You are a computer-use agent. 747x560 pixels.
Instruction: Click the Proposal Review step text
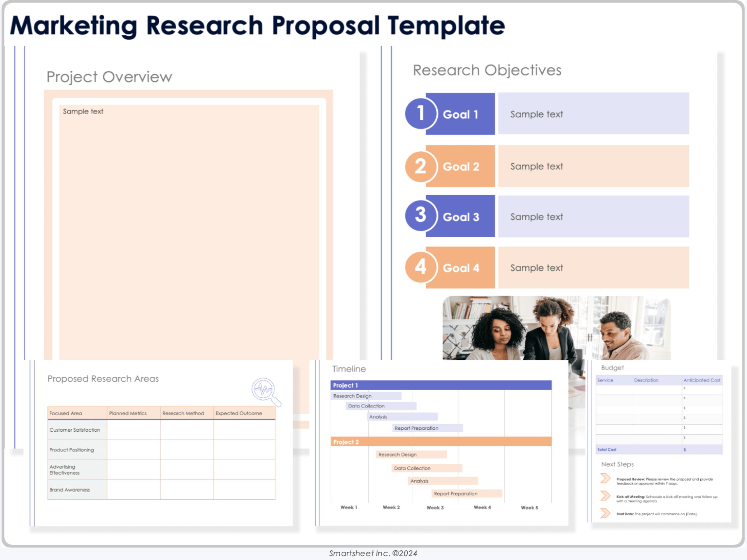click(x=665, y=481)
